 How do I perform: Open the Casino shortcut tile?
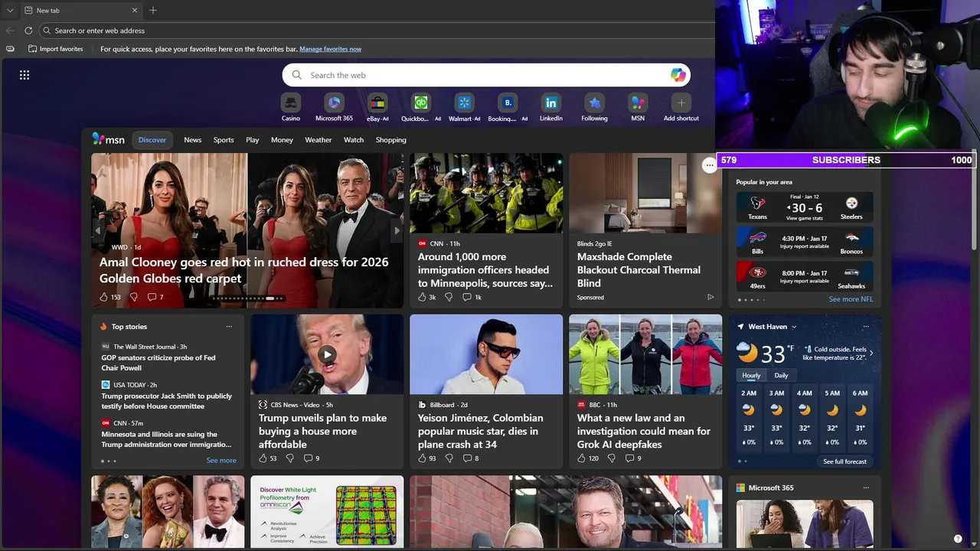pos(291,108)
